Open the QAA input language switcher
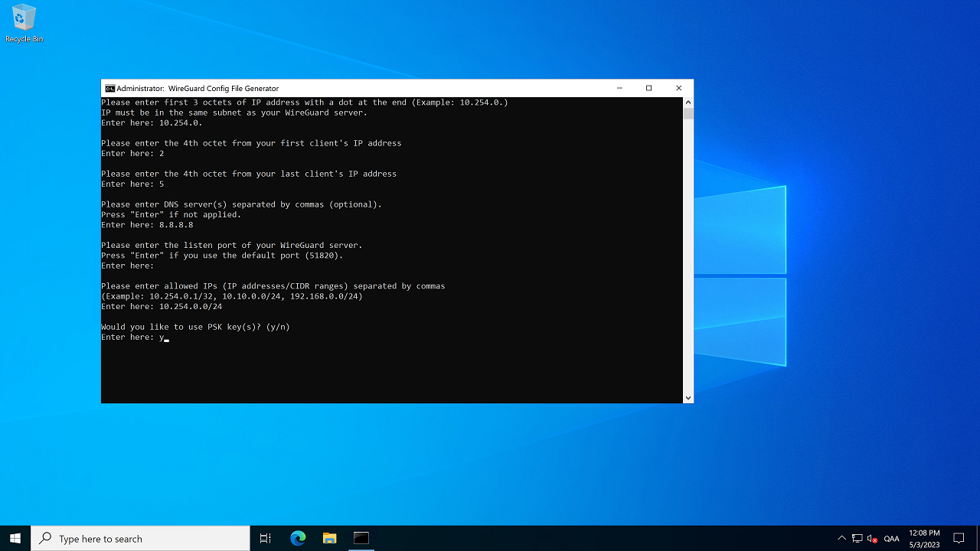 (x=891, y=538)
